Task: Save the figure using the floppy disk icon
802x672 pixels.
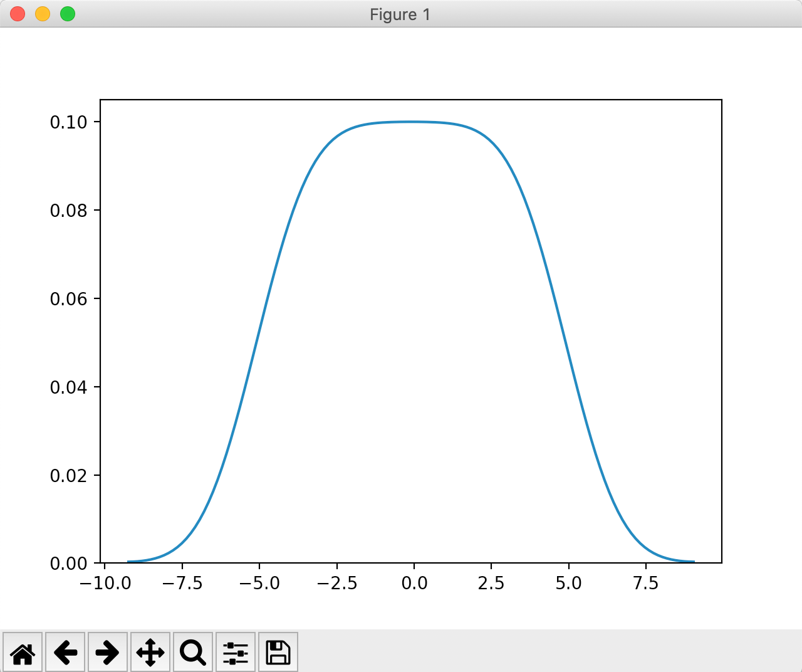Action: (278, 652)
